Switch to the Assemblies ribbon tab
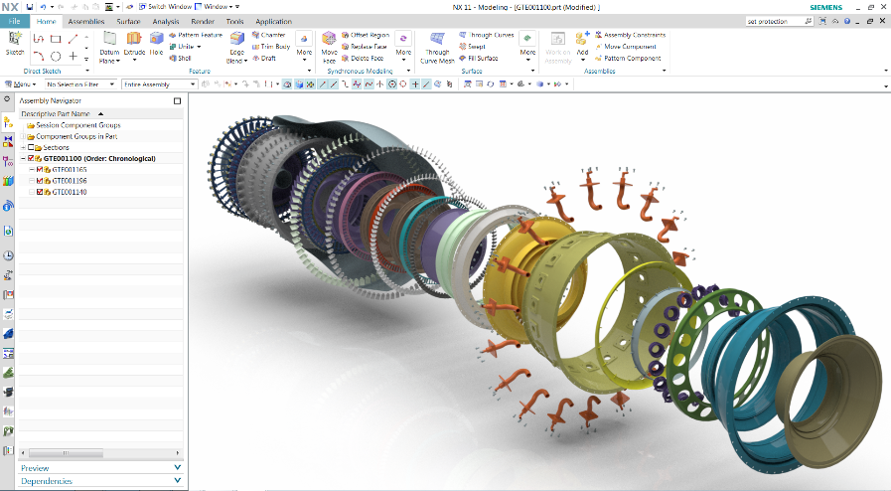891x491 pixels. 86,22
